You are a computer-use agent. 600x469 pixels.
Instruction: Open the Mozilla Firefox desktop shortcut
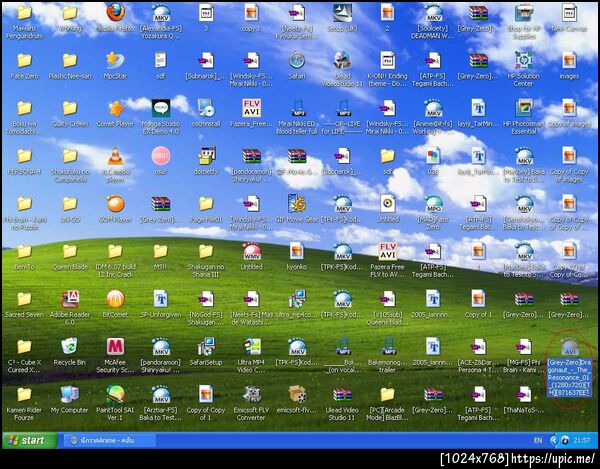coord(115,13)
